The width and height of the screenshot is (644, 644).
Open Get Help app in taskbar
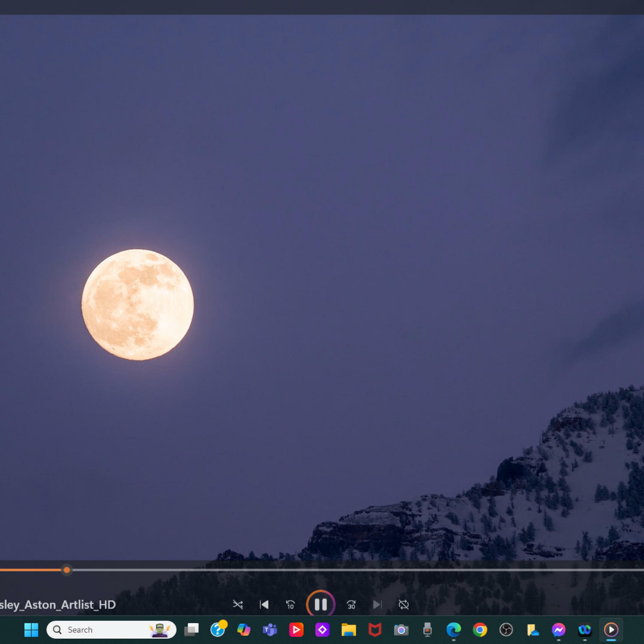click(x=218, y=630)
